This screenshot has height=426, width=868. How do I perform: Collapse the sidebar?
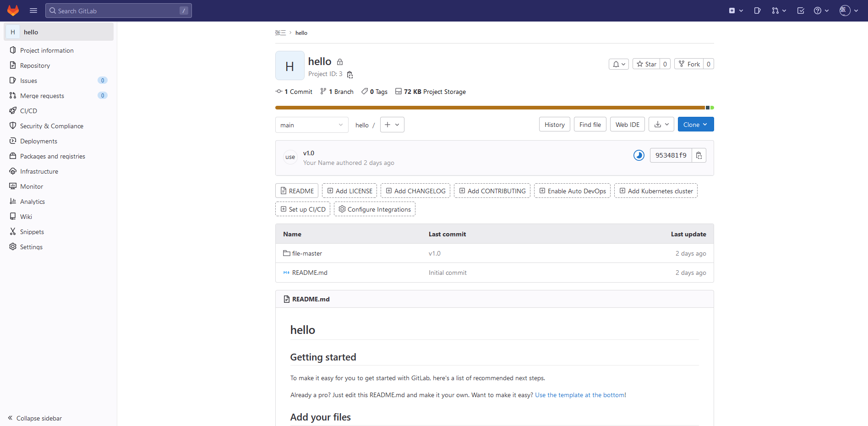pyautogui.click(x=35, y=418)
